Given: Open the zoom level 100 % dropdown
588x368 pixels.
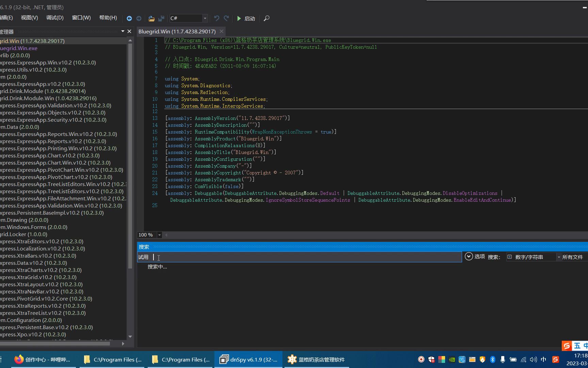Looking at the screenshot, I should (x=159, y=235).
